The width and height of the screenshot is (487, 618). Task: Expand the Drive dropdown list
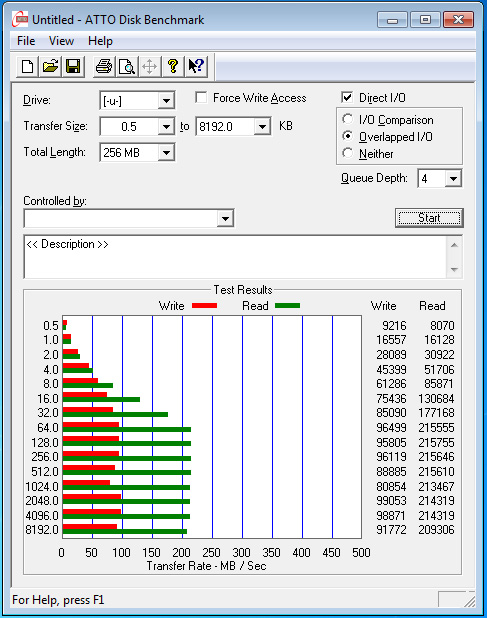(x=166, y=101)
